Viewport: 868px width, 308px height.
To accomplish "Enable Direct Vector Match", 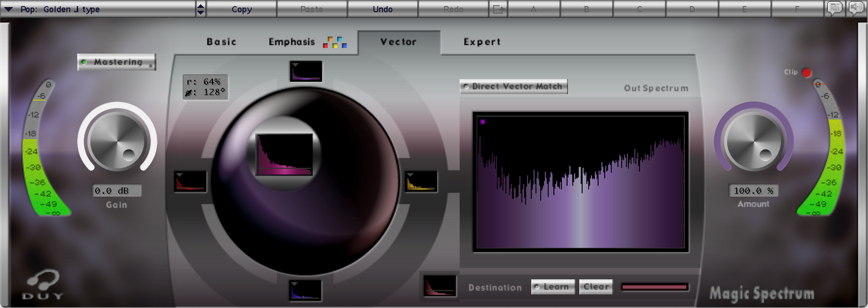I will pos(513,87).
